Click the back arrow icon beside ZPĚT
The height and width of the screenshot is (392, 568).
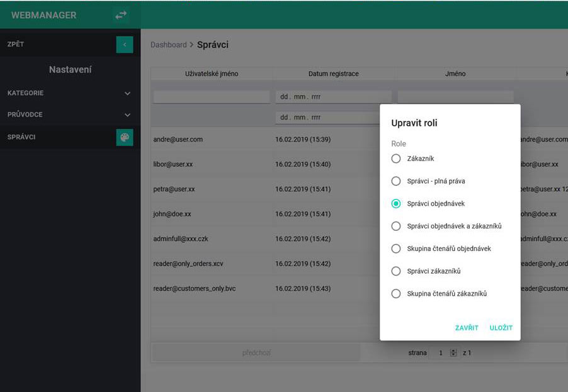(125, 45)
